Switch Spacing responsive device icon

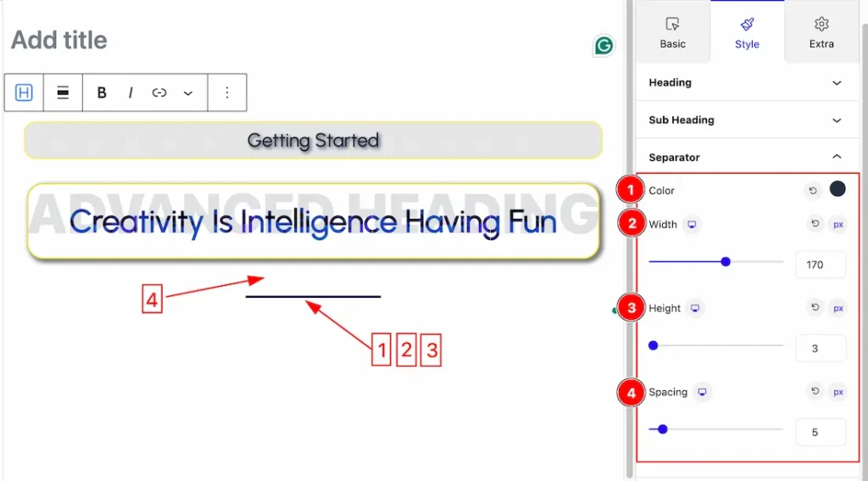[702, 392]
